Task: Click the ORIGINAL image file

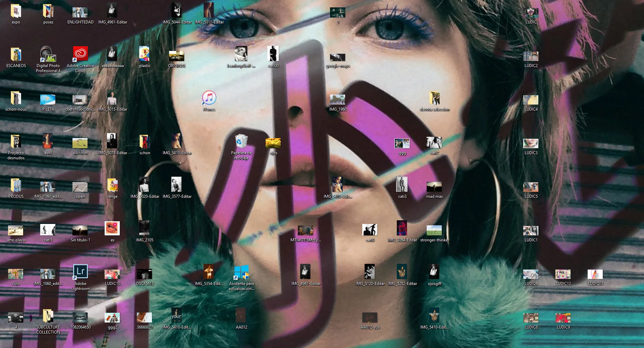Action: point(177,56)
